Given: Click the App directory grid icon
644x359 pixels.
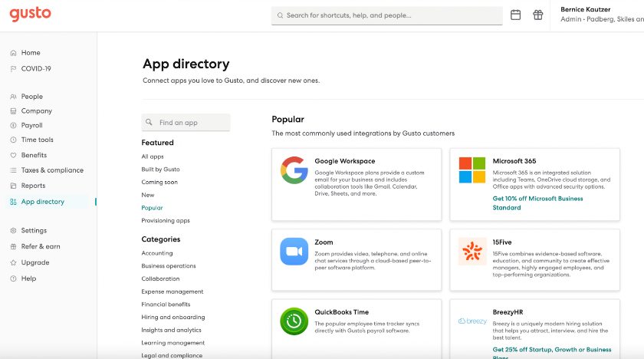Looking at the screenshot, I should 13,202.
